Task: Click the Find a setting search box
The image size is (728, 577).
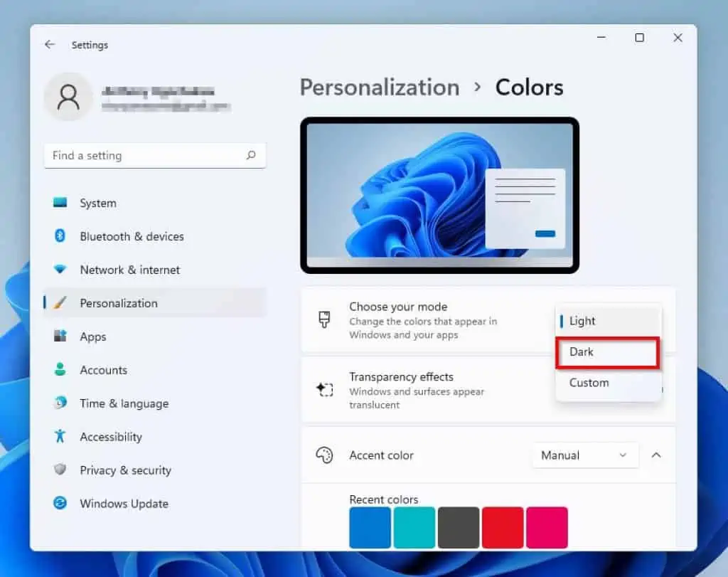Action: tap(146, 155)
